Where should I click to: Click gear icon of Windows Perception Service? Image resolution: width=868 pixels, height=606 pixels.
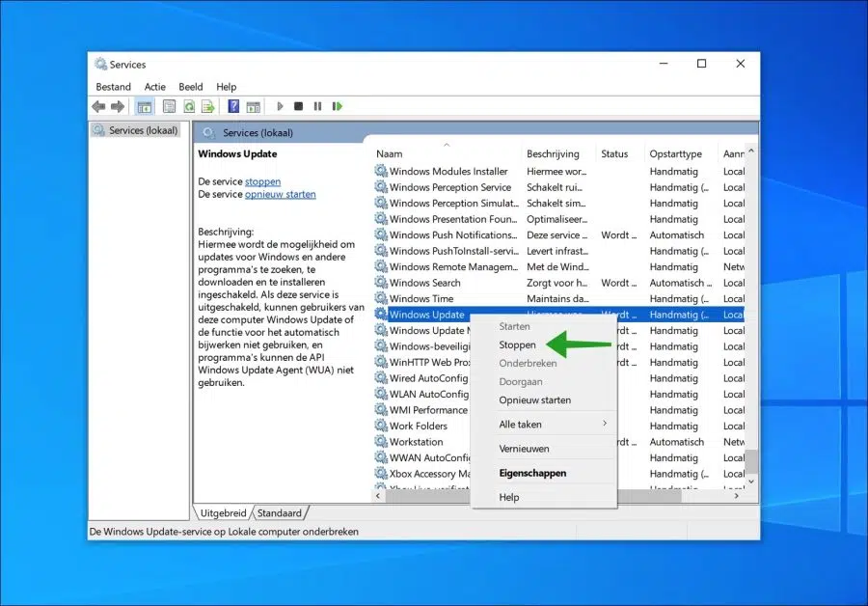(381, 186)
